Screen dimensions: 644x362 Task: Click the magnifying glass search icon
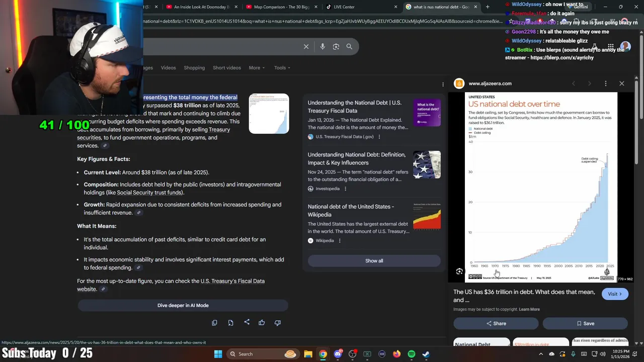tap(349, 46)
